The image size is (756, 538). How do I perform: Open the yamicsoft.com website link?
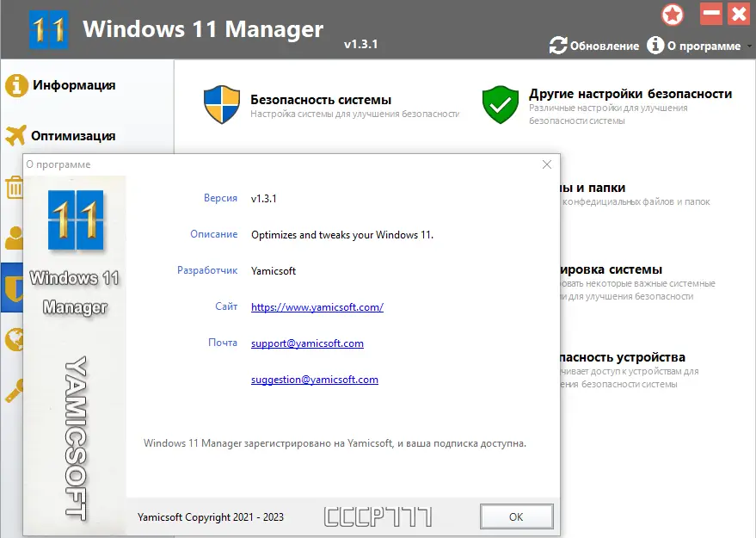point(317,306)
